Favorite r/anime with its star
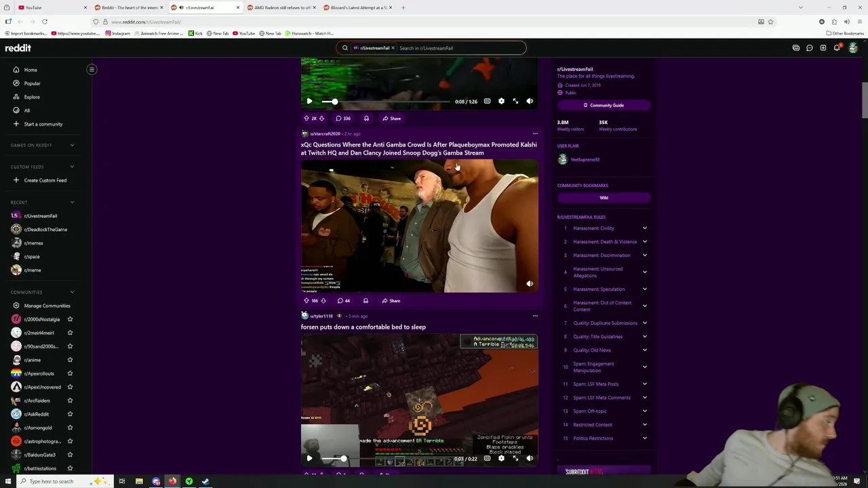 pyautogui.click(x=70, y=360)
